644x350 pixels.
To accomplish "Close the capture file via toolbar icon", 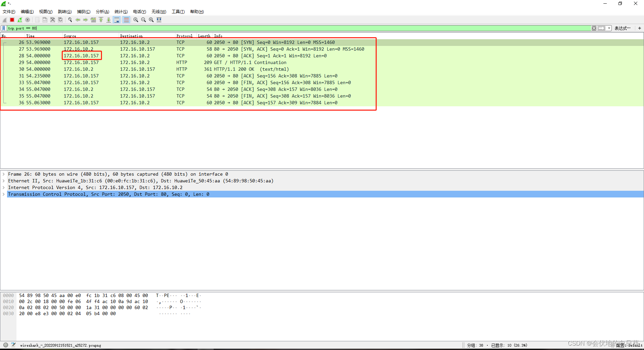I will click(52, 20).
